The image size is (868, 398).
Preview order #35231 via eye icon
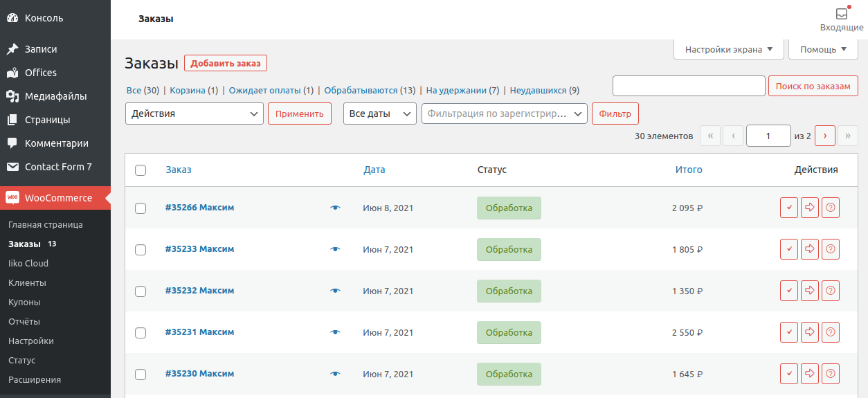pos(336,332)
